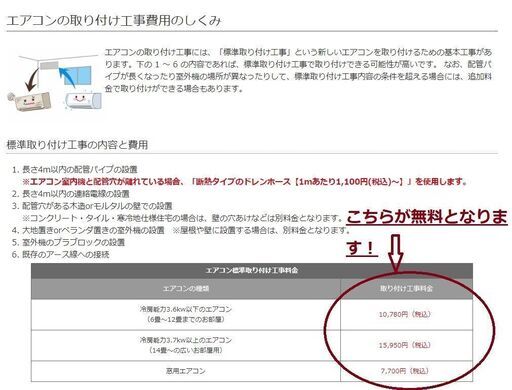Select list item 室外機のプラブロックの設置
The image size is (512, 390).
[x=73, y=242]
